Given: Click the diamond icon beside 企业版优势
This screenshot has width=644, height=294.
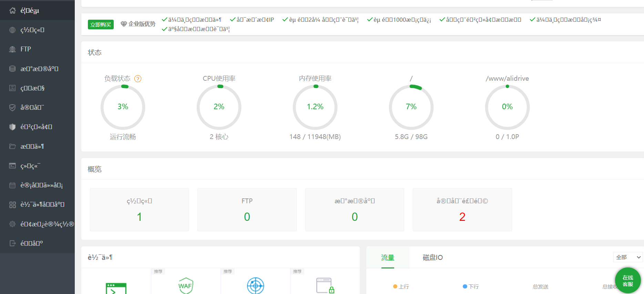Looking at the screenshot, I should 124,24.
